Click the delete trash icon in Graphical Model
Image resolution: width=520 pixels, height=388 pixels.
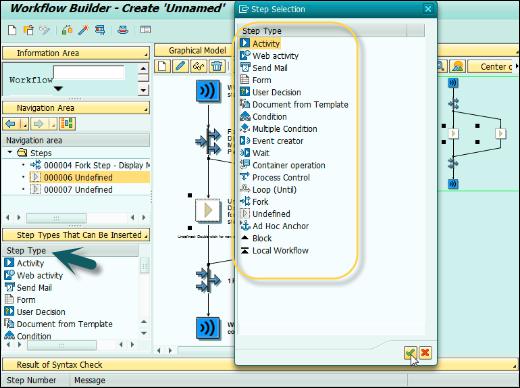[x=217, y=66]
